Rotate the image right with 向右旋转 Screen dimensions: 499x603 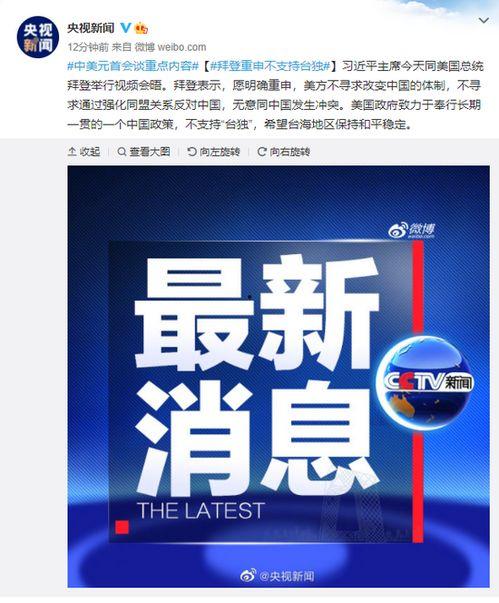click(x=284, y=152)
